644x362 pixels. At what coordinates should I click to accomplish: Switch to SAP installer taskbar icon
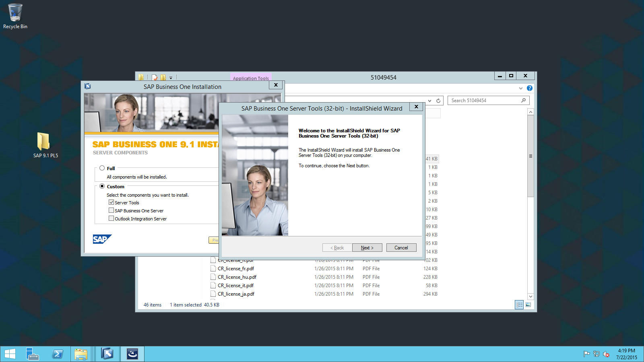tap(107, 354)
